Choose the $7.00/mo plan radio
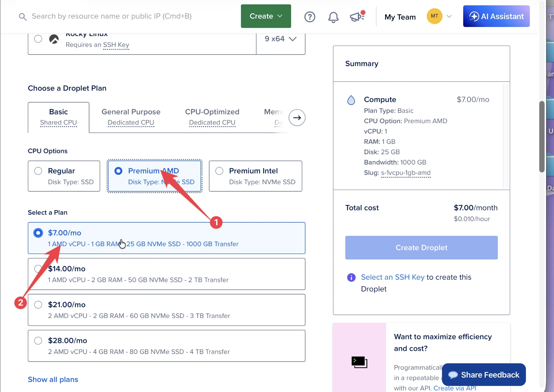 tap(38, 233)
